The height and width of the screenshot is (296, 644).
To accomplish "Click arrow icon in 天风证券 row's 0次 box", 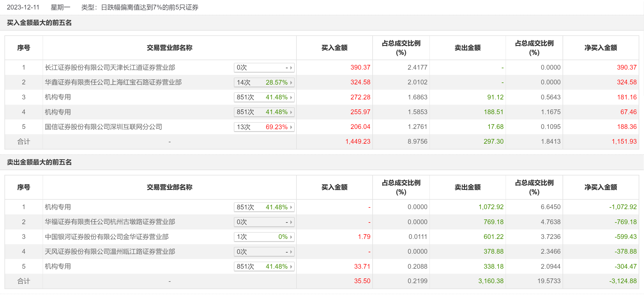I will pos(291,252).
